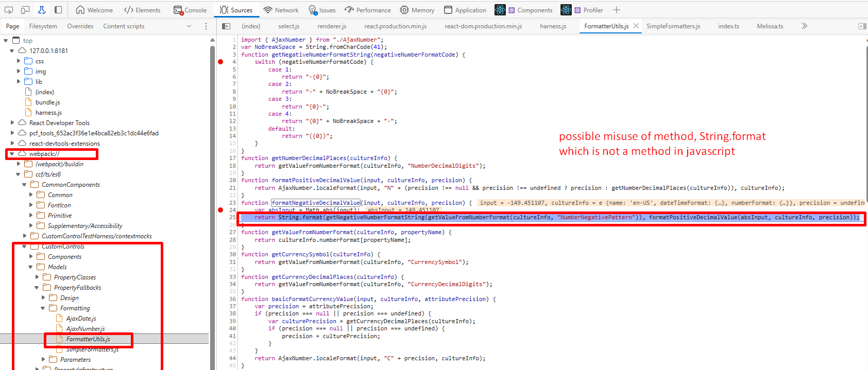Switch to harness.js file tab
This screenshot has height=370, width=868.
(x=553, y=26)
